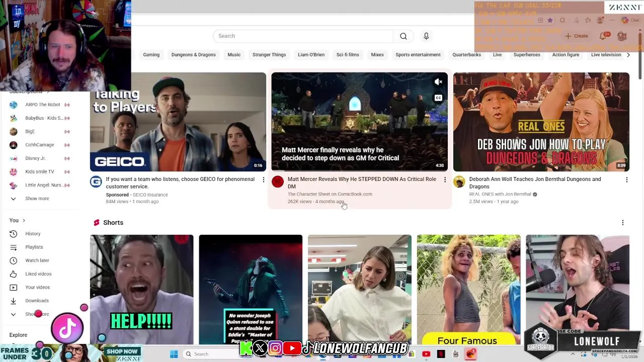Select the Sci-fi films chip
This screenshot has width=644, height=362.
point(348,55)
